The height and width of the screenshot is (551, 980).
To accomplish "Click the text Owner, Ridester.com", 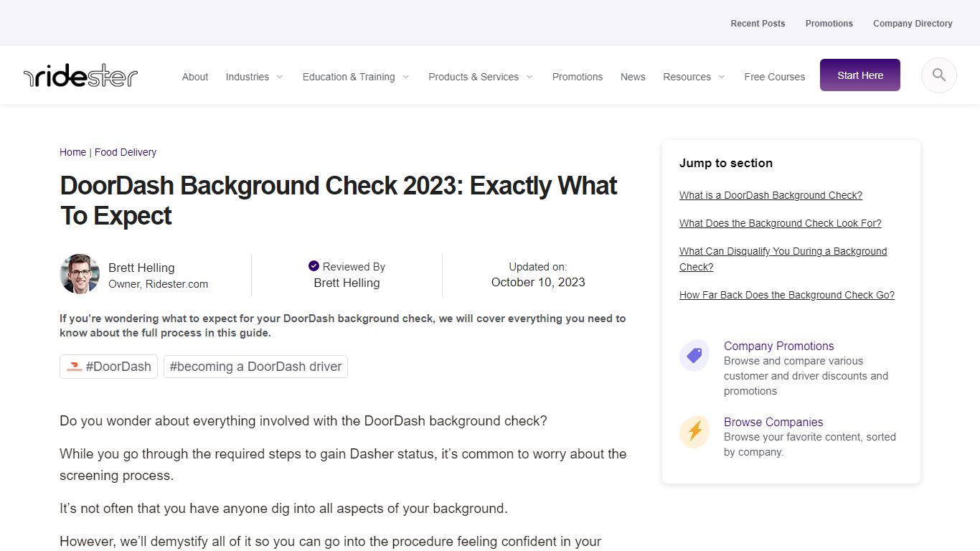I will coord(159,284).
